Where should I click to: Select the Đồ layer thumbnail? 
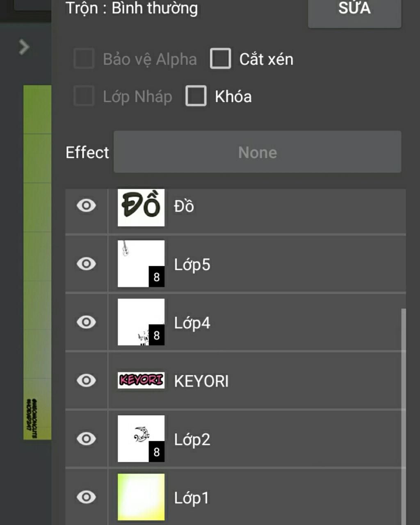click(x=141, y=207)
